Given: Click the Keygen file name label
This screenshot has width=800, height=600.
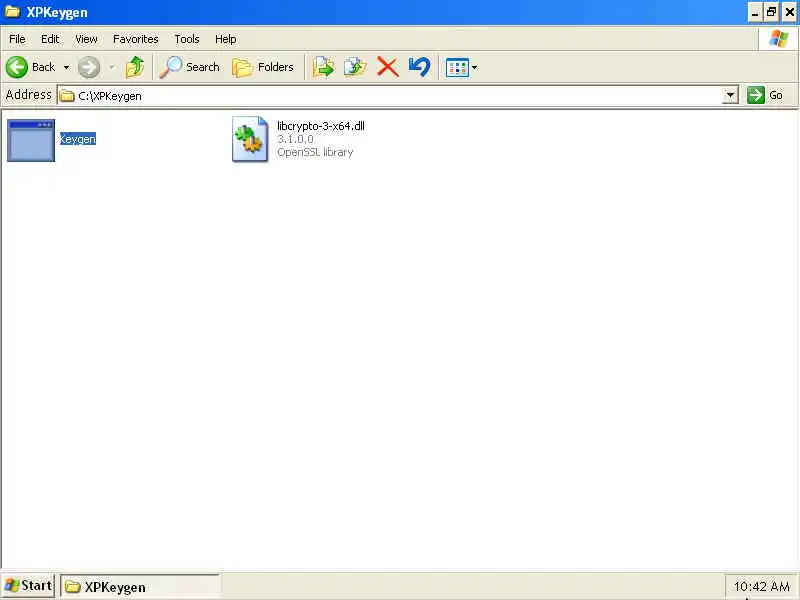Looking at the screenshot, I should [x=78, y=139].
